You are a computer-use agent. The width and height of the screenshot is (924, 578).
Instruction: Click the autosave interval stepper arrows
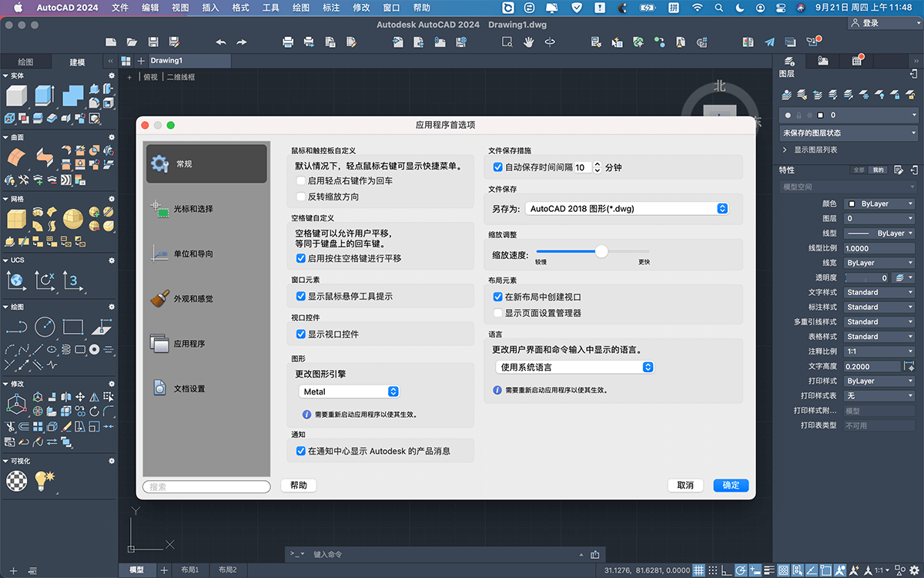[597, 166]
